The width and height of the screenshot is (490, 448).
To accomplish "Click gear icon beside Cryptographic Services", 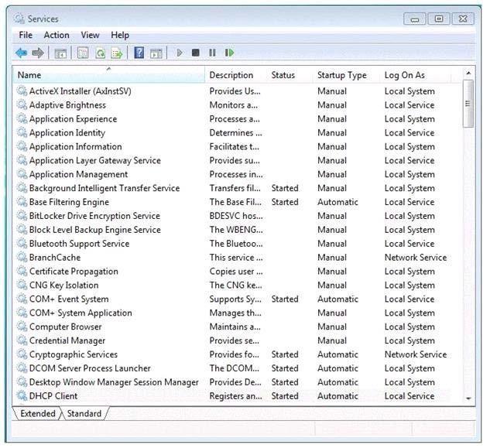I will 22,354.
